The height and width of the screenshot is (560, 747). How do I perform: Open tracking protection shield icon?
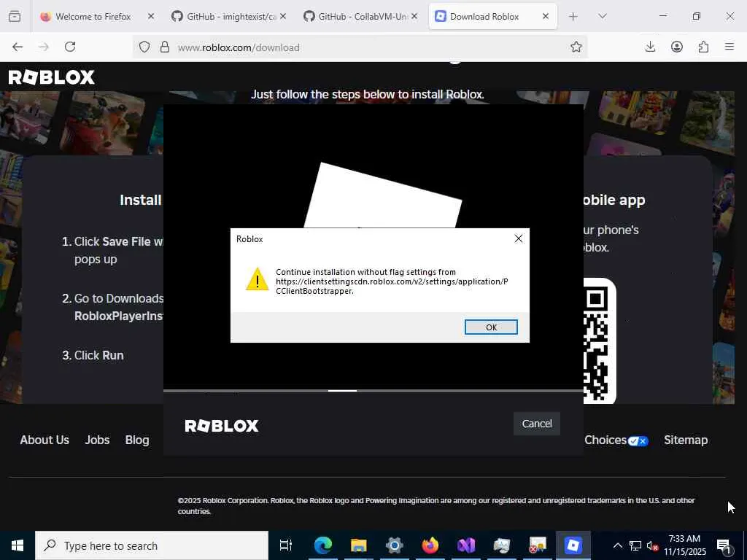point(144,47)
